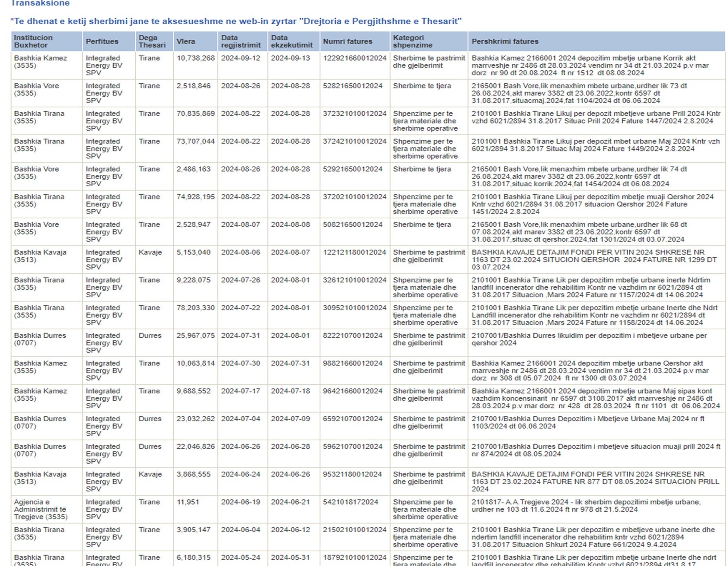
Task: Click the Vlera column header
Action: tap(186, 41)
